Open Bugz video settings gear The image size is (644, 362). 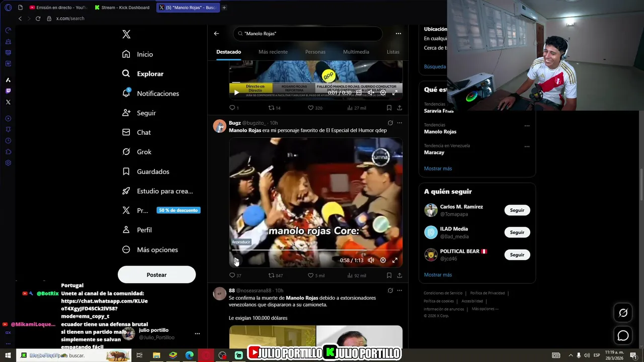point(383,260)
